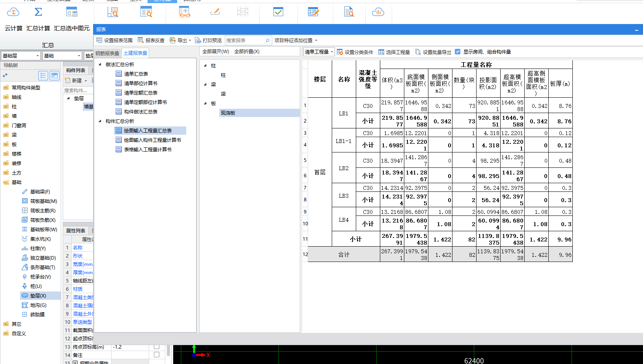The image size is (643, 364).
Task: Click 设置批量导出 button
Action: [433, 52]
